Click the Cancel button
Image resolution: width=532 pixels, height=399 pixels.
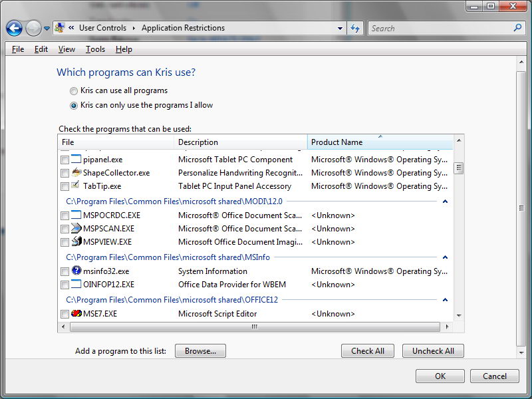pos(495,376)
